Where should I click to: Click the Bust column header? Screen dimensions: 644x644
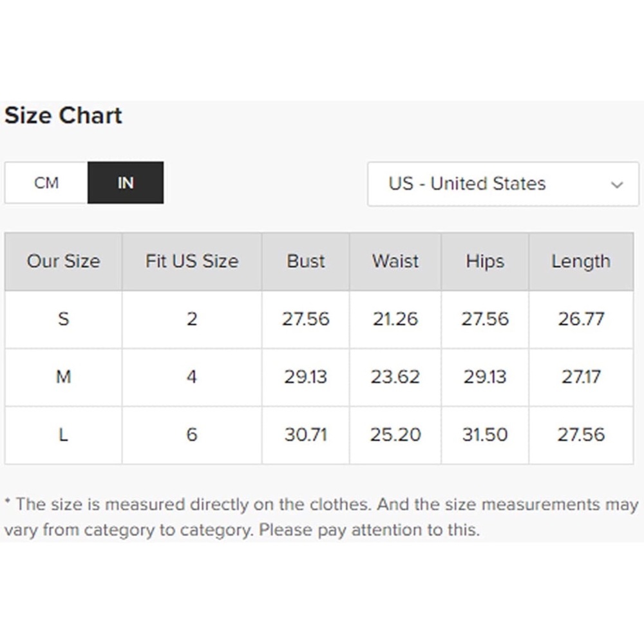coord(305,261)
